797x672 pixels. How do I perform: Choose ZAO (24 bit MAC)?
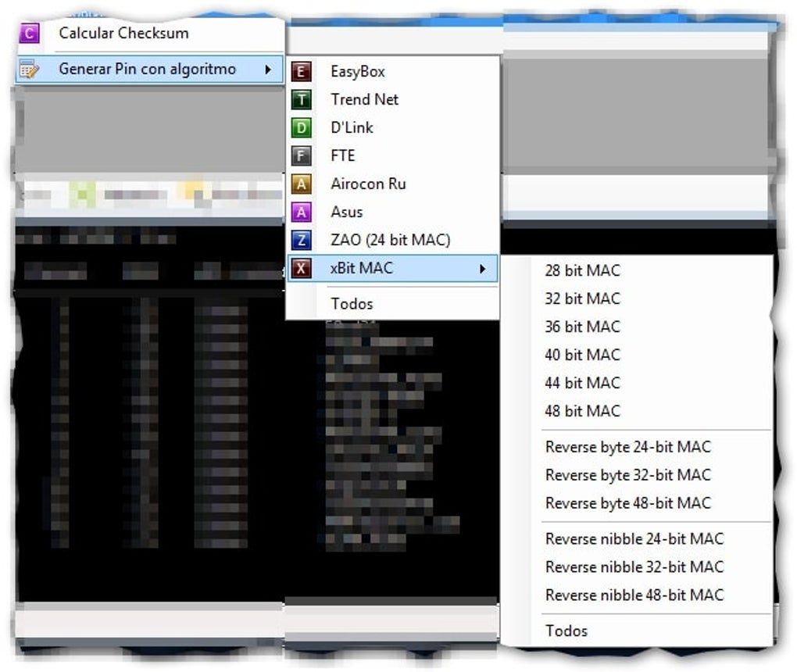pos(393,239)
